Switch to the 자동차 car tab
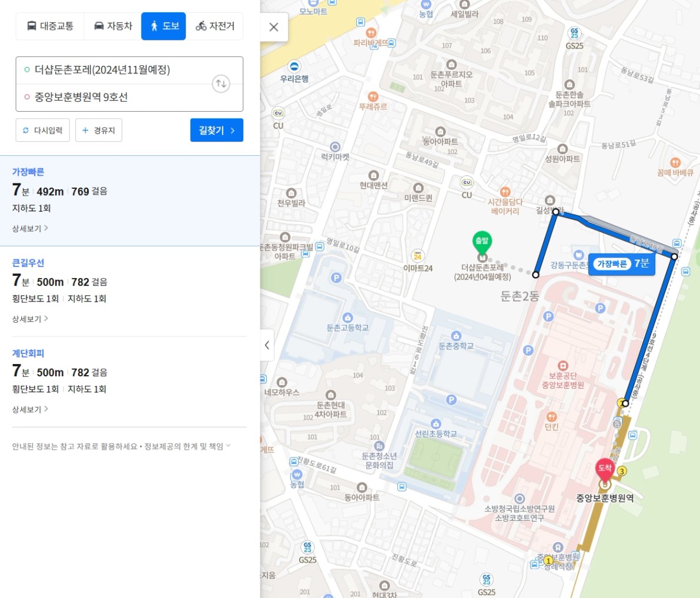The image size is (700, 598). [113, 26]
